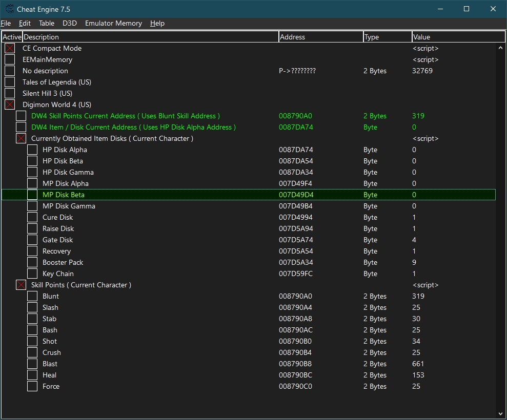Disable the CE Compact Mode script checkbox
The width and height of the screenshot is (507, 420).
[x=10, y=48]
